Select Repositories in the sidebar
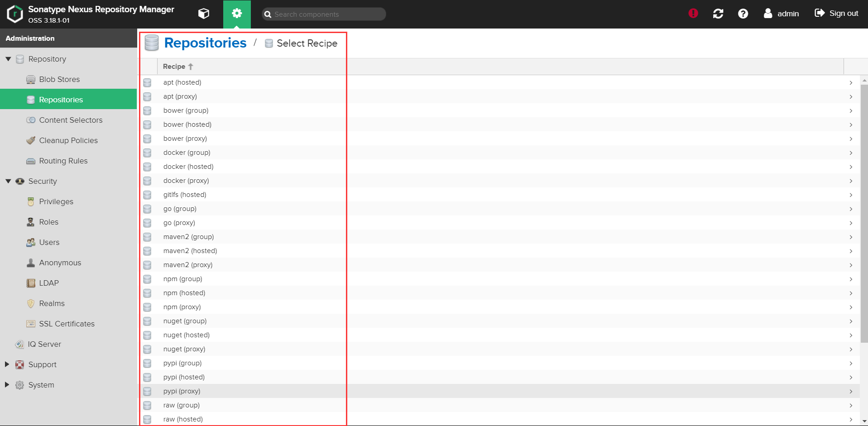868x426 pixels. tap(68, 99)
